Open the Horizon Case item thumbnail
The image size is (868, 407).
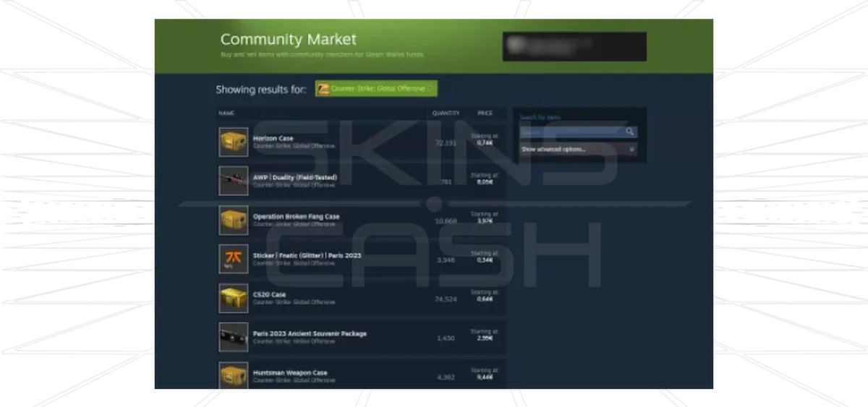pyautogui.click(x=233, y=142)
